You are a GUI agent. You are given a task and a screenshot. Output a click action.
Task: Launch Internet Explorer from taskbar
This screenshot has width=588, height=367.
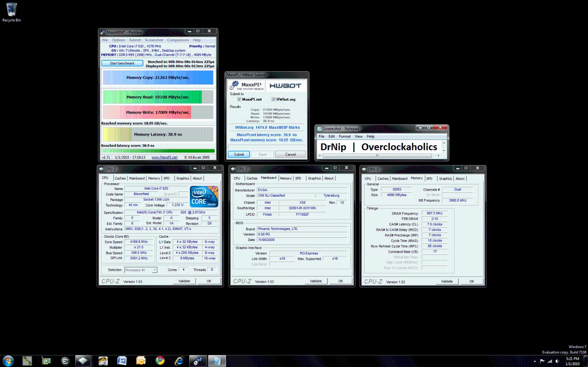[179, 361]
